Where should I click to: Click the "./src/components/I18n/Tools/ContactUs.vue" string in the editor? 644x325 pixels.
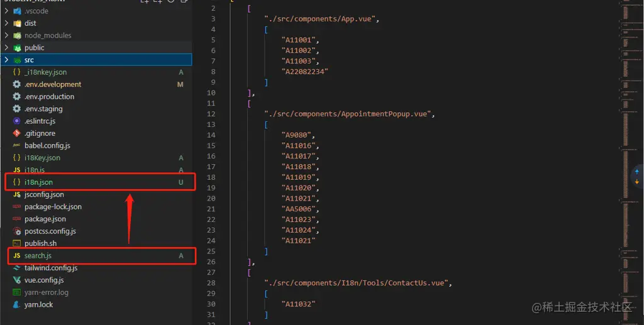pyautogui.click(x=356, y=283)
